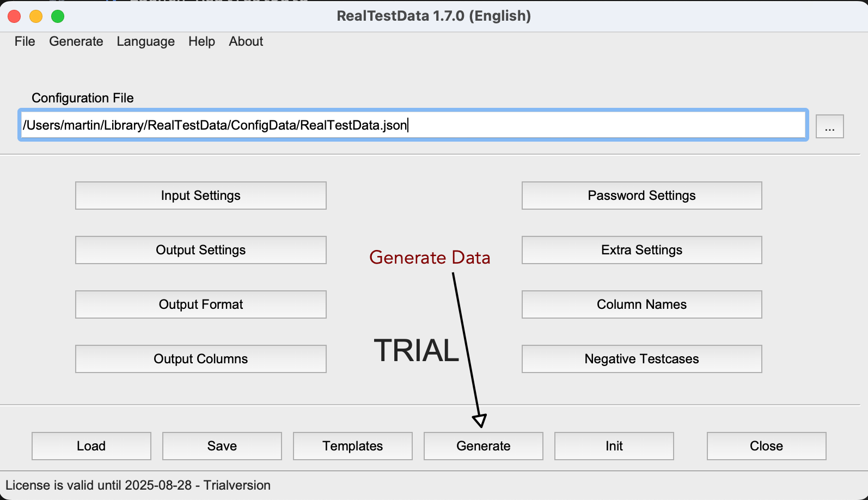Viewport: 868px width, 500px height.
Task: Click the Load button
Action: [91, 446]
